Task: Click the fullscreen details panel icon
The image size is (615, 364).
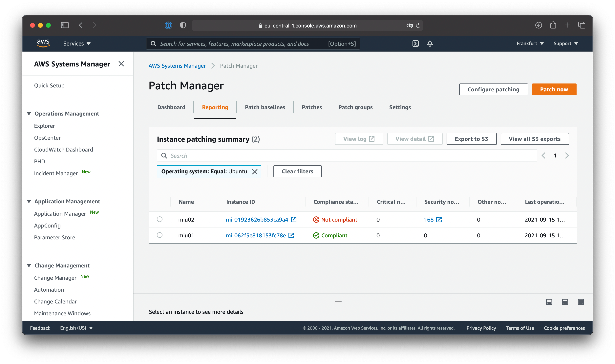Action: tap(581, 302)
